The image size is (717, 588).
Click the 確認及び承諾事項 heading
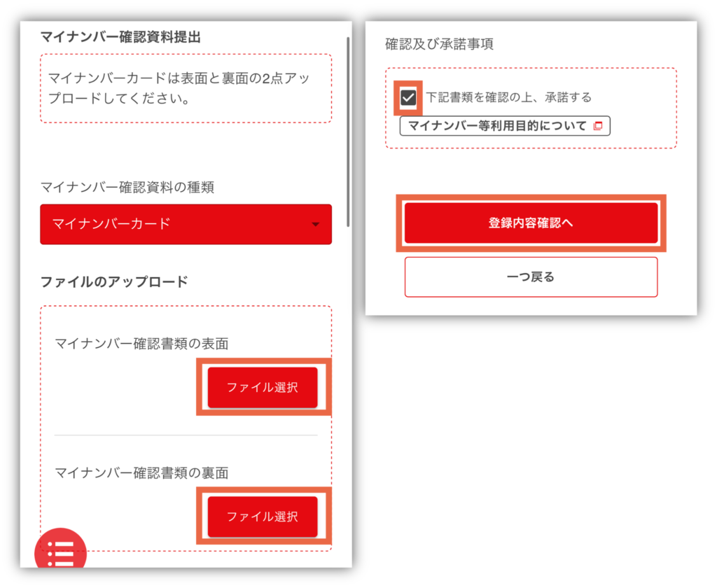click(x=440, y=44)
